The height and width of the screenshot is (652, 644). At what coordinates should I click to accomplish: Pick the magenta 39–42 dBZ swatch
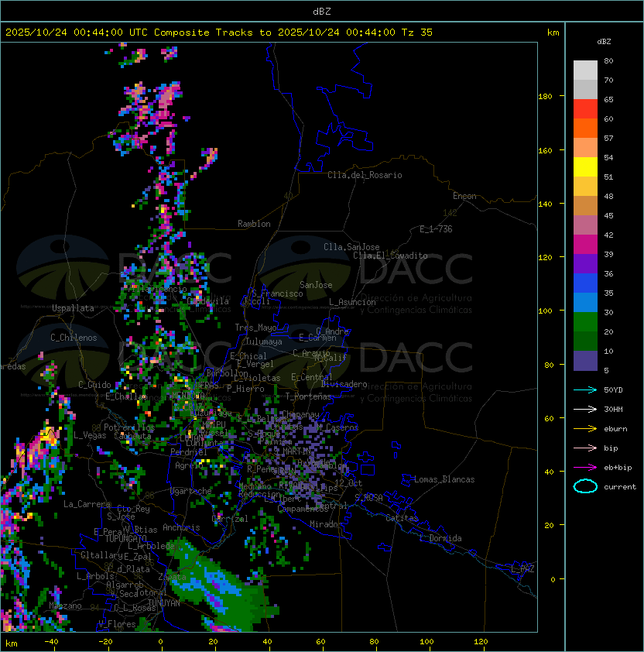click(585, 245)
